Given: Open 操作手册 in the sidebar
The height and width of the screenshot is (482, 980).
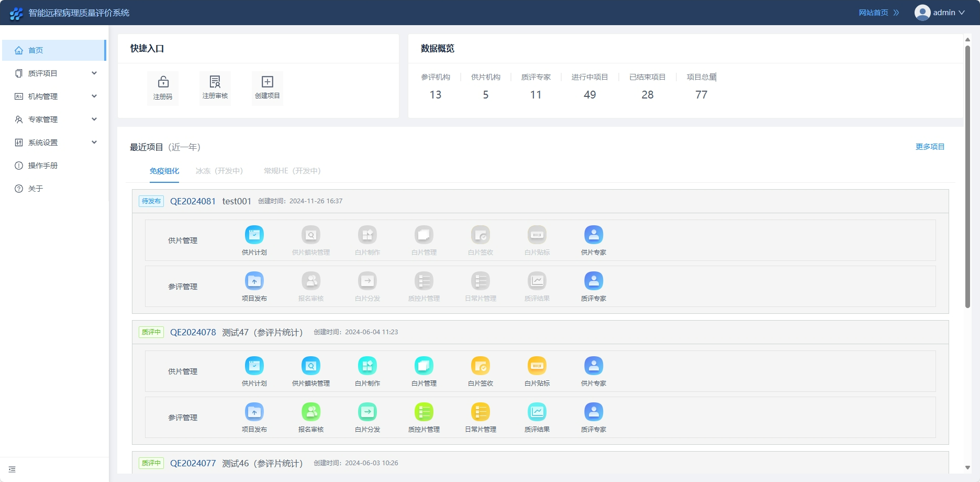Looking at the screenshot, I should click(x=43, y=166).
